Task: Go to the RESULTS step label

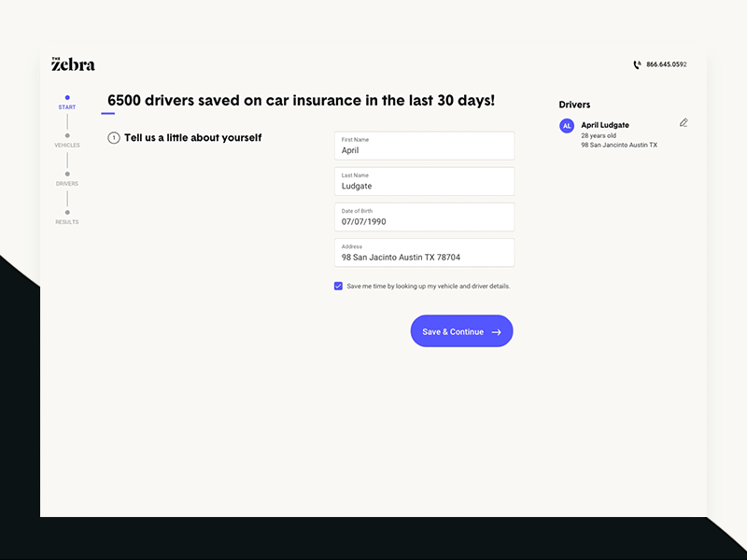Action: pos(67,222)
